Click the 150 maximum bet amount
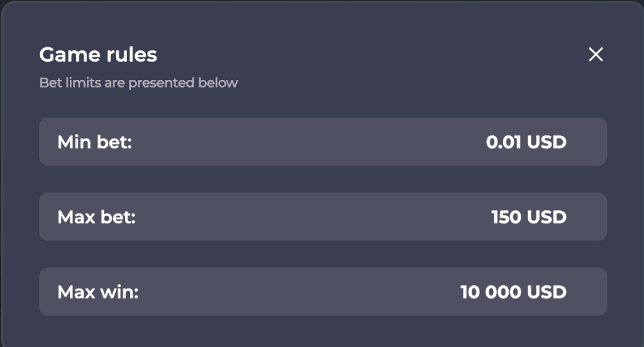644x347 pixels. pyautogui.click(x=506, y=217)
